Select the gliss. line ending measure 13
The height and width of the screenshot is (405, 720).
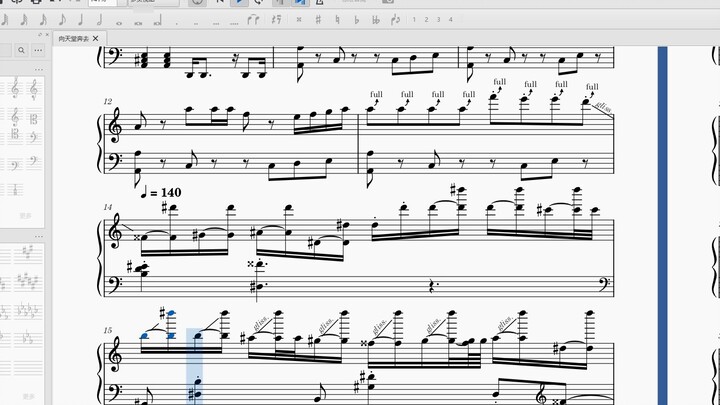point(602,109)
